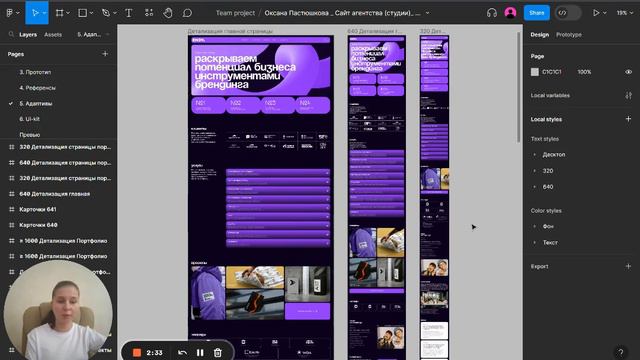The height and width of the screenshot is (360, 640).
Task: Add a new local style
Action: [628, 119]
